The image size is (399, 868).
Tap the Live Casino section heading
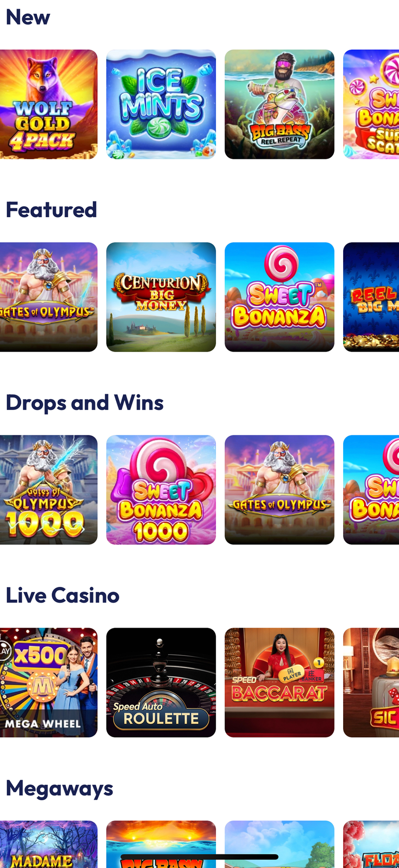point(63,595)
